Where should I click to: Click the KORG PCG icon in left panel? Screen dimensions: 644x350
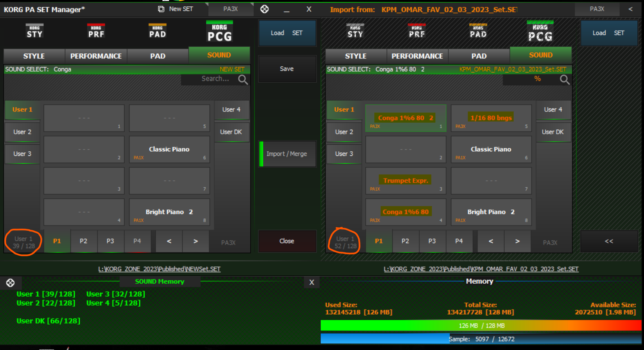click(x=219, y=31)
